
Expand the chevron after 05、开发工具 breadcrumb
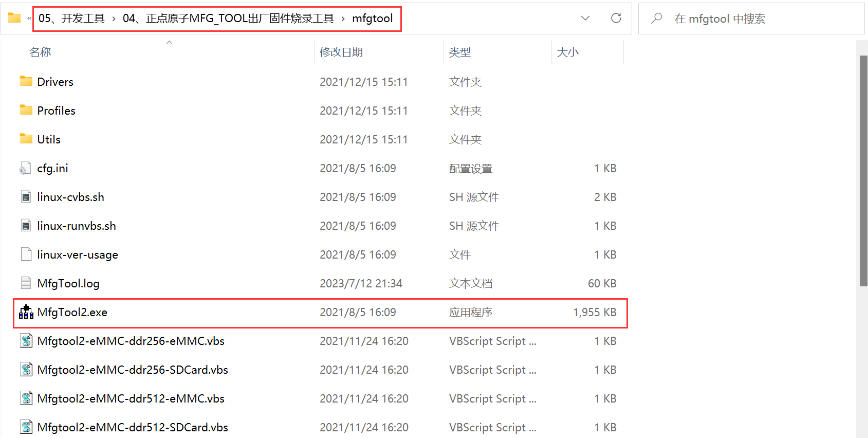coord(114,19)
